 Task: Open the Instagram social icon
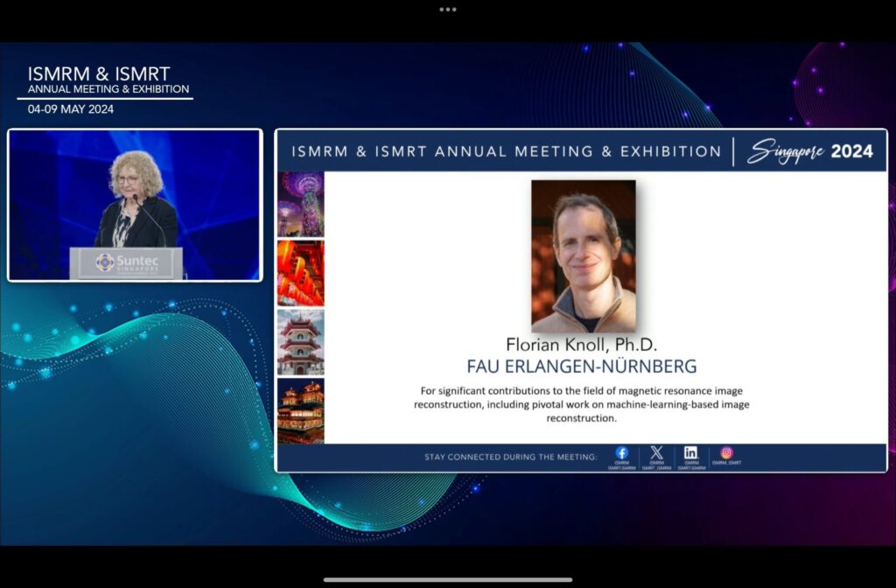click(726, 453)
